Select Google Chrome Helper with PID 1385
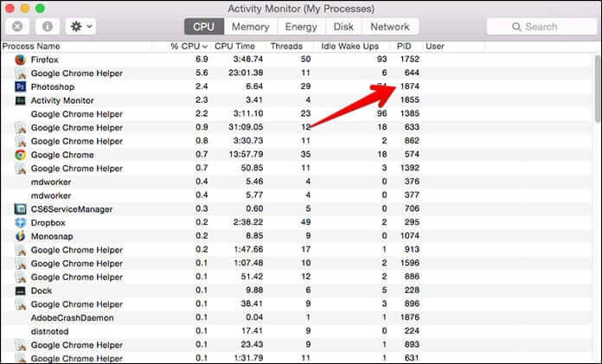The width and height of the screenshot is (602, 364). 77,114
